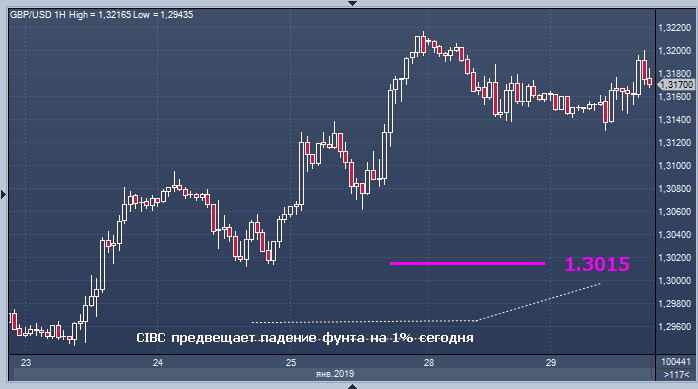This screenshot has width=698, height=389.
Task: Click the 1,30800 price axis label
Action: [674, 189]
